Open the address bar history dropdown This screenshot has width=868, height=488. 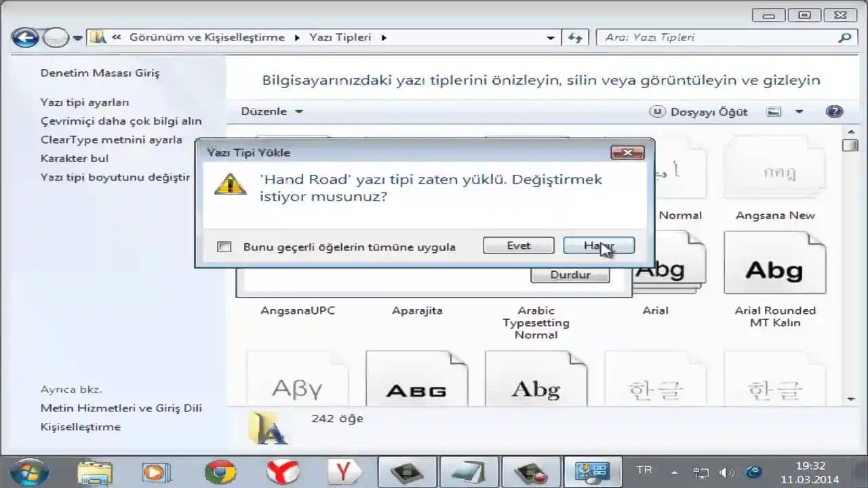pyautogui.click(x=551, y=38)
